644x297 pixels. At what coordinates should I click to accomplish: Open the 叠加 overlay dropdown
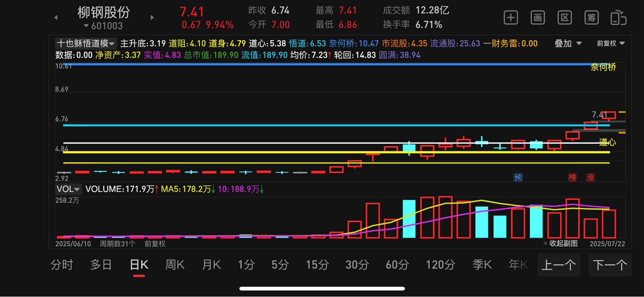568,44
